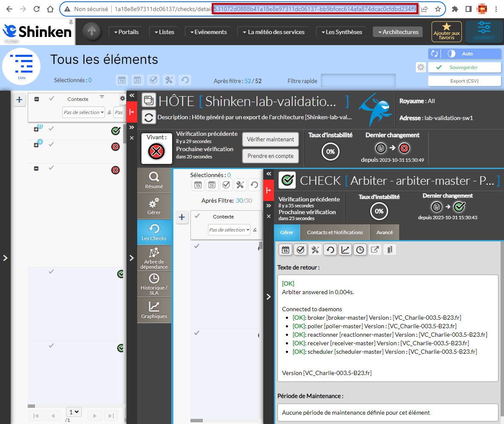This screenshot has width=504, height=424.
Task: Tick the select-all checkmark beside Contexte header
Action: point(52,98)
